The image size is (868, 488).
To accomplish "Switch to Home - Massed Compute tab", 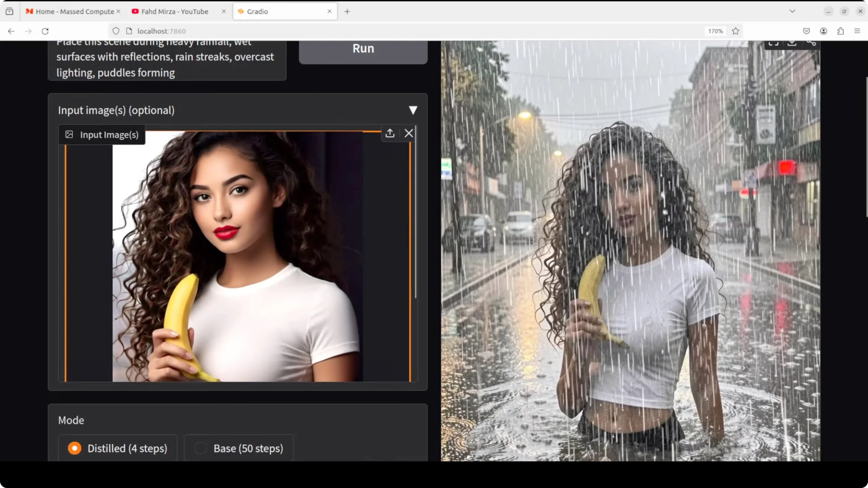I will [x=74, y=12].
